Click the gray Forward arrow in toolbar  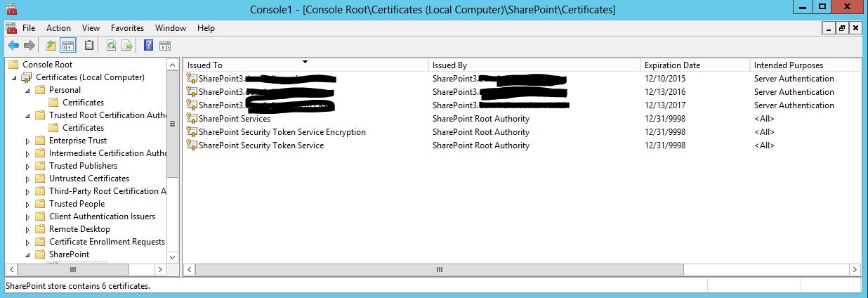point(29,46)
